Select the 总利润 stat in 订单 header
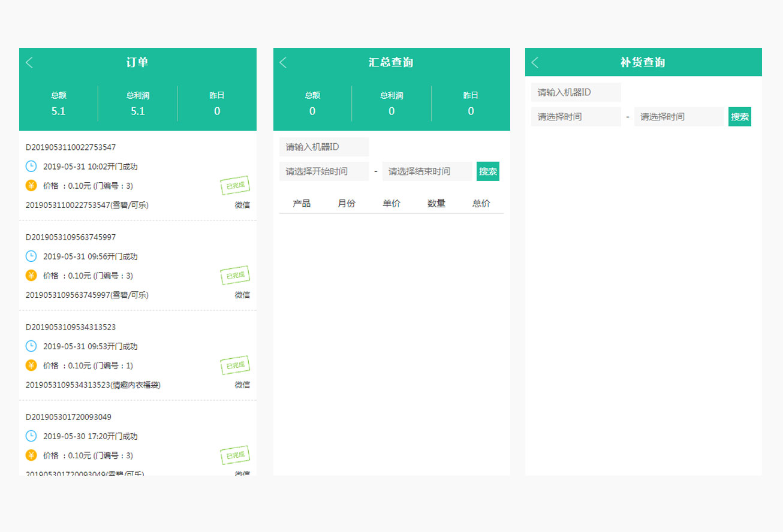Screen dimensions: 783x532 138,104
